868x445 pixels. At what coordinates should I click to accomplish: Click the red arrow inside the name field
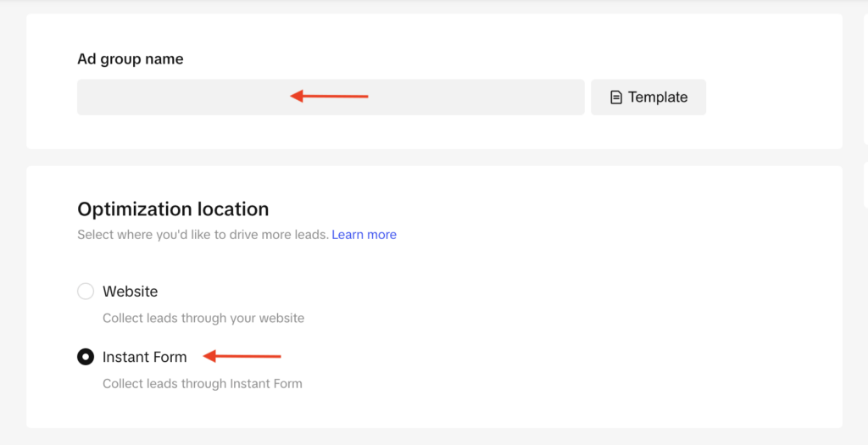329,97
